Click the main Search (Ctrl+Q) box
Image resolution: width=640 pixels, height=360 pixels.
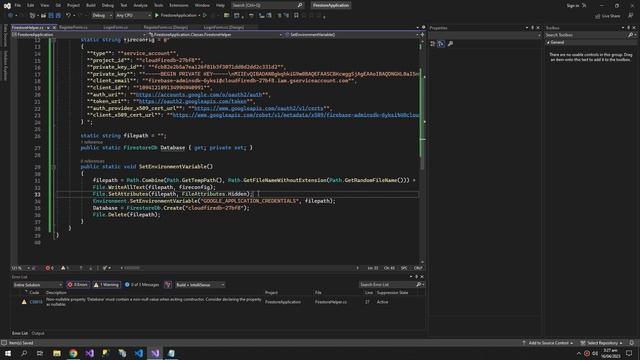(267, 5)
